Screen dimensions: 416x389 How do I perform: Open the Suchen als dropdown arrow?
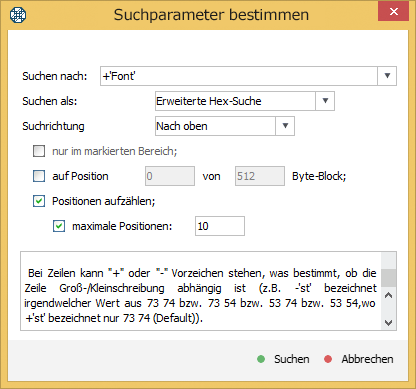click(325, 101)
